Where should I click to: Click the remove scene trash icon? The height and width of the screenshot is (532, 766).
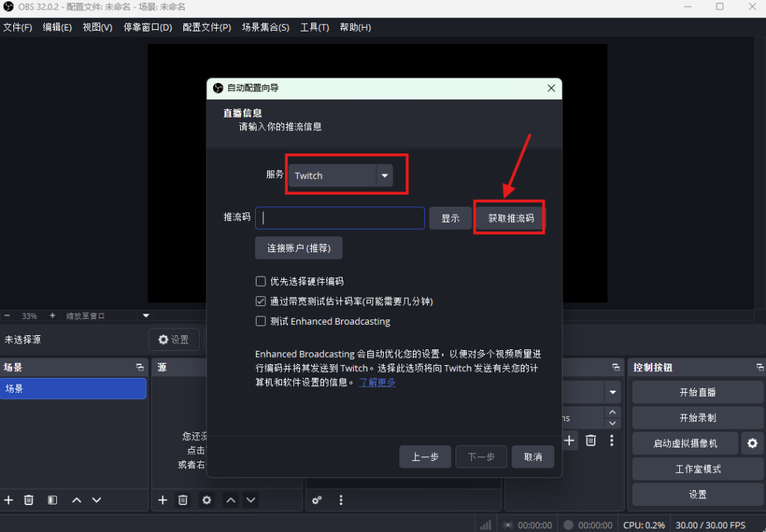[28, 500]
